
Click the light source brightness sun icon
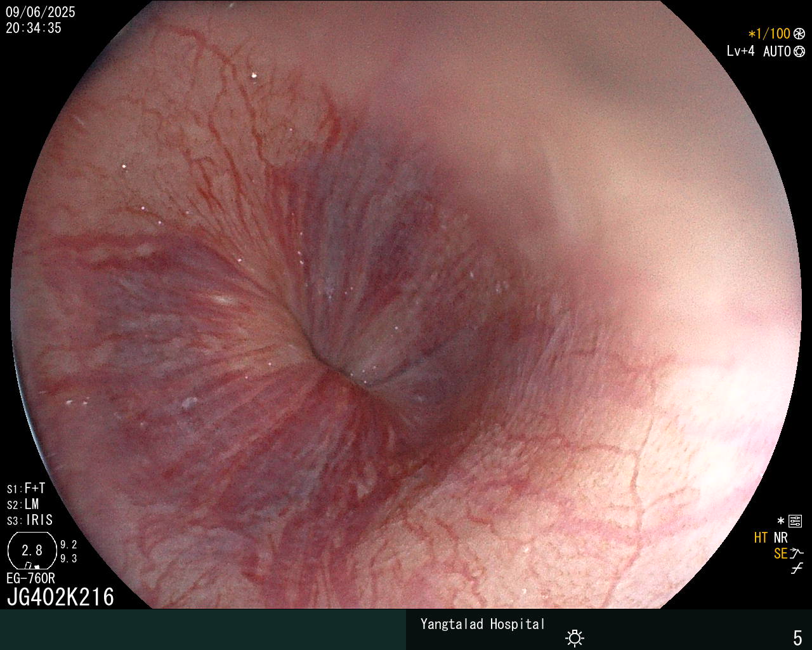(x=575, y=638)
